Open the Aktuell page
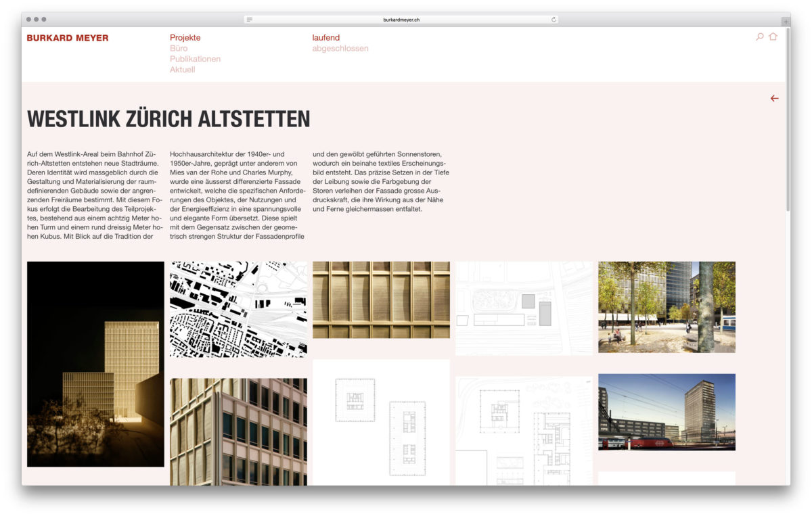The image size is (812, 516). [x=182, y=70]
